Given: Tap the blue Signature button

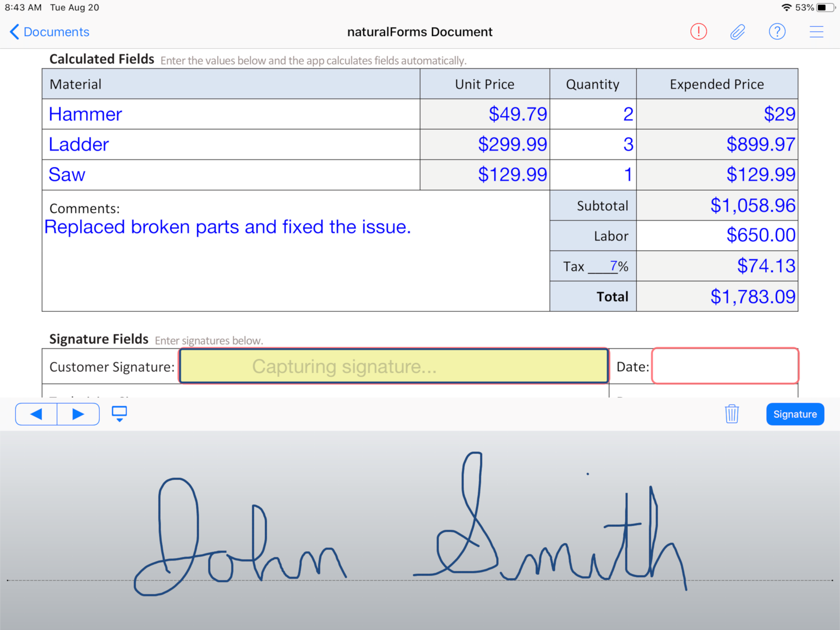Looking at the screenshot, I should (x=795, y=414).
